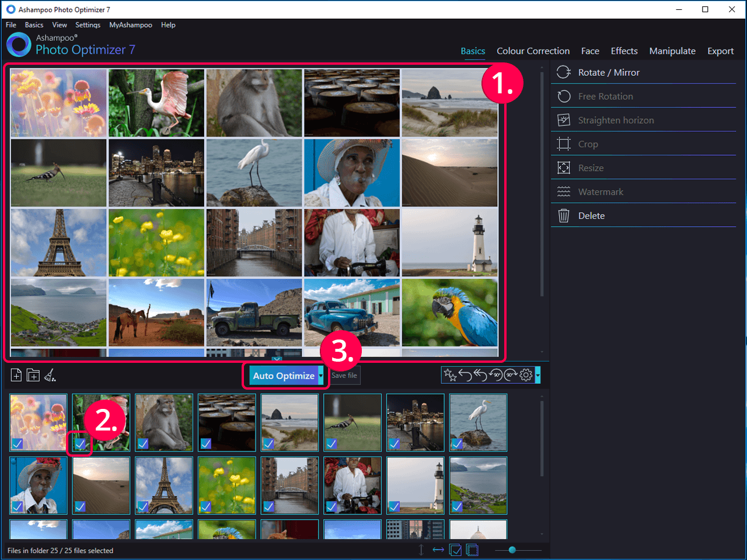Open the MyAshampoo menu
747x560 pixels.
130,25
